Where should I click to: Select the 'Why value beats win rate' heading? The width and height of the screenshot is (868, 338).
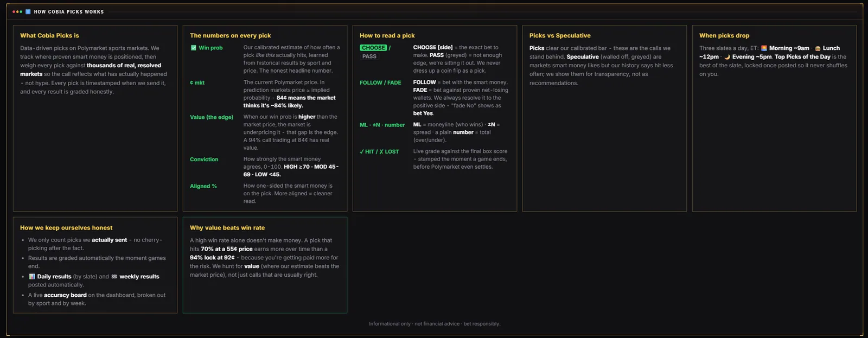[x=227, y=228]
